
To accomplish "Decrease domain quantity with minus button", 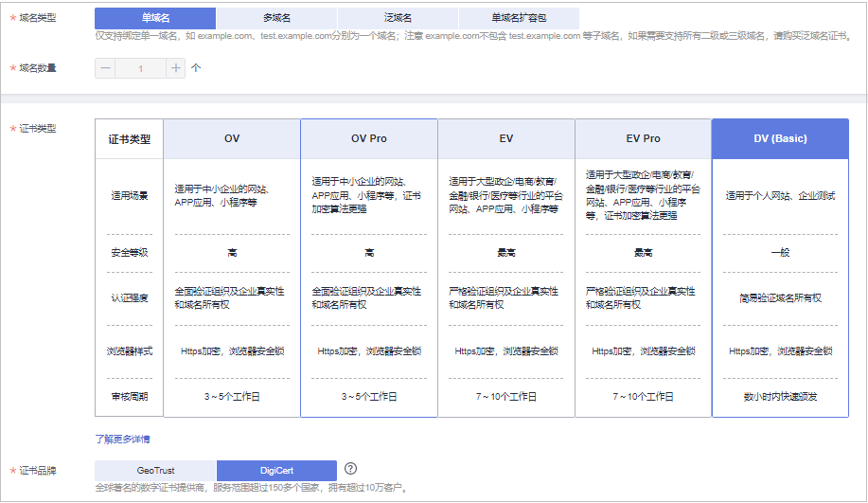I will (x=105, y=68).
